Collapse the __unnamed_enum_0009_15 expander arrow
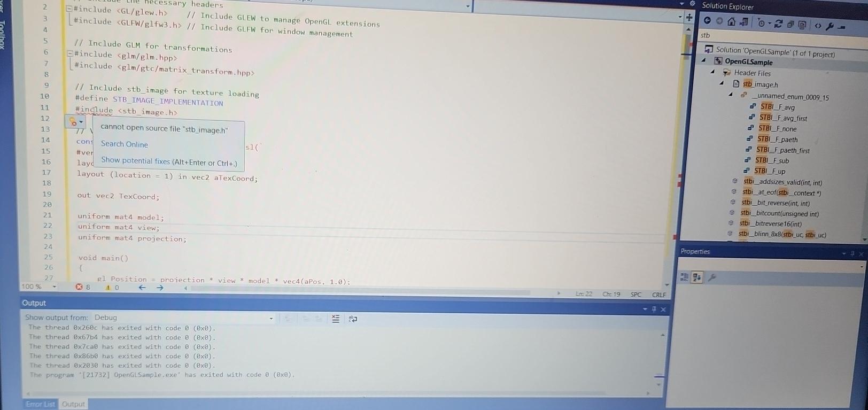Screen dimensions: 868x410 (x=731, y=95)
